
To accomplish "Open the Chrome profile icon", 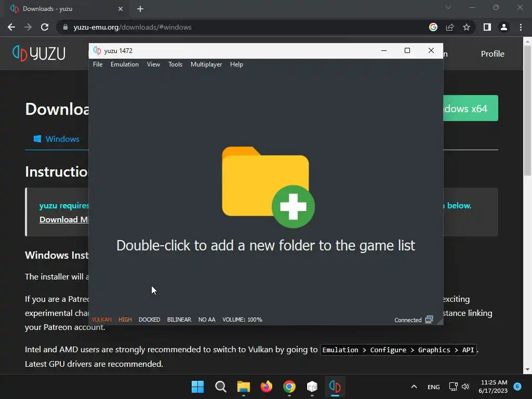I will [504, 27].
